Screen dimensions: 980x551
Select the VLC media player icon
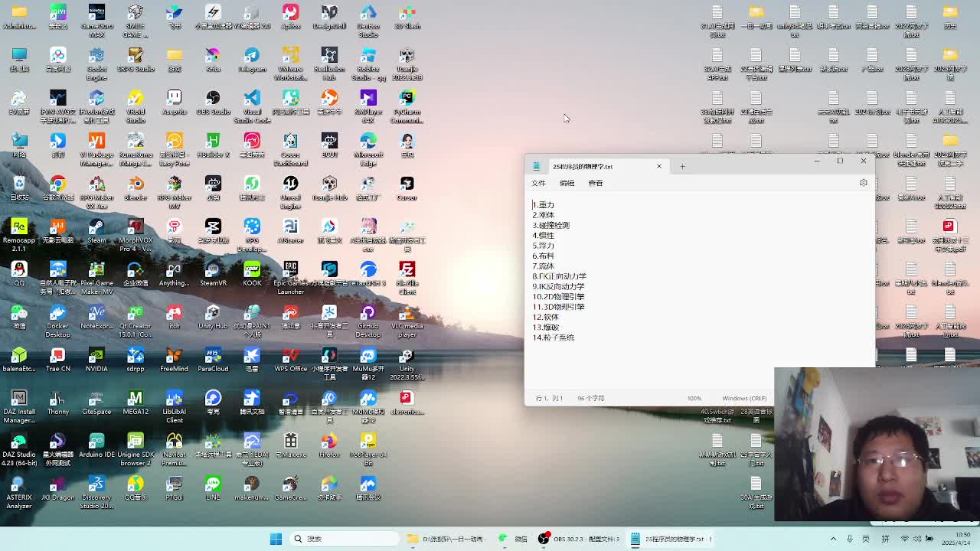click(407, 321)
